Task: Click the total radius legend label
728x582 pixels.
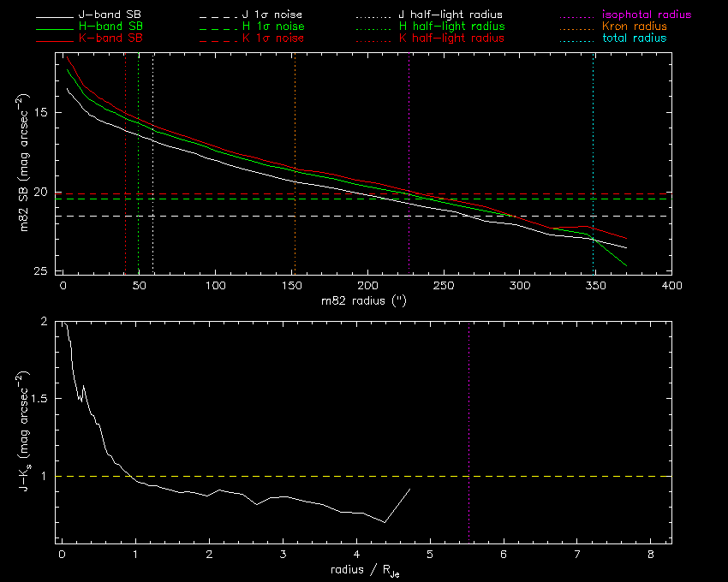Action: (634, 39)
